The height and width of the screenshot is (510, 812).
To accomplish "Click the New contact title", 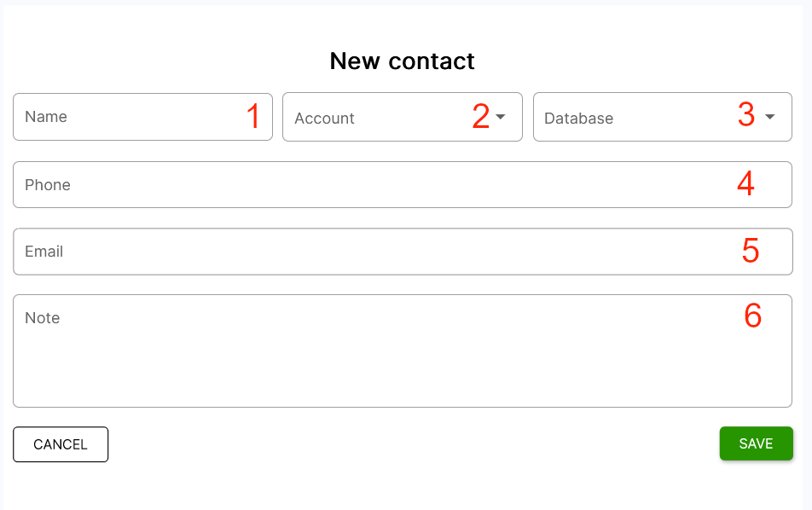I will [402, 61].
